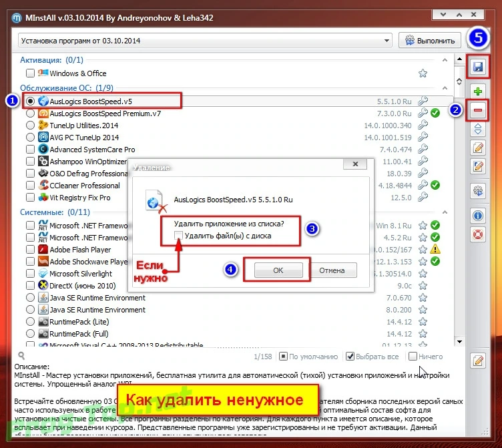
Task: Toggle the 'Выбрать все' checkbox
Action: pos(350,357)
